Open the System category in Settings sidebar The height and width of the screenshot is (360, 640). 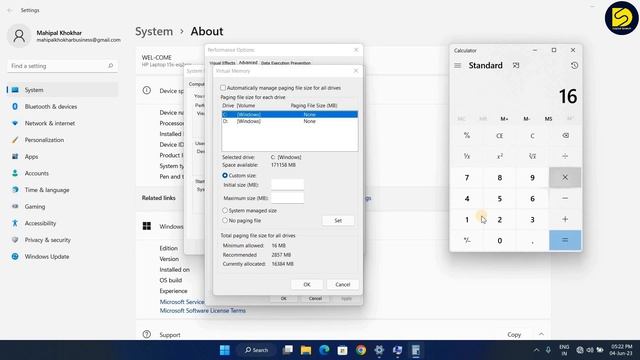coord(62,90)
